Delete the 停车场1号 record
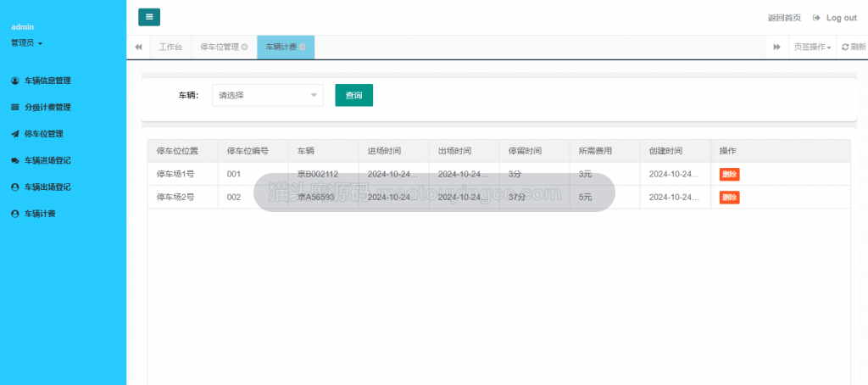The height and width of the screenshot is (385, 868). coord(729,174)
